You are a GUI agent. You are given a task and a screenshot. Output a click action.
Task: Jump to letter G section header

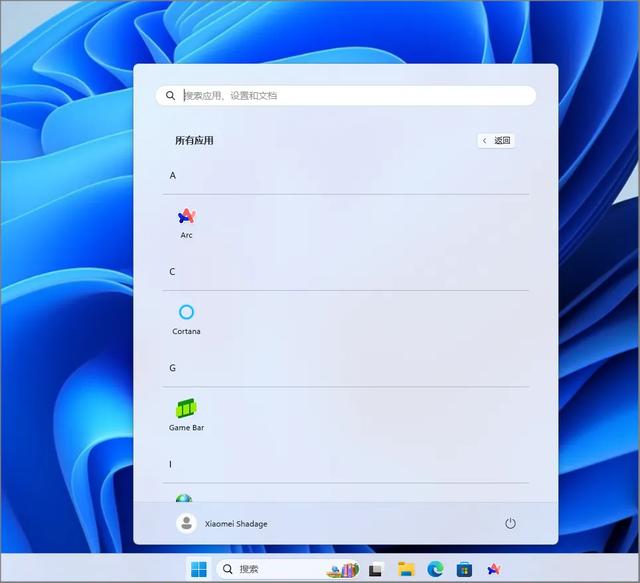click(173, 368)
